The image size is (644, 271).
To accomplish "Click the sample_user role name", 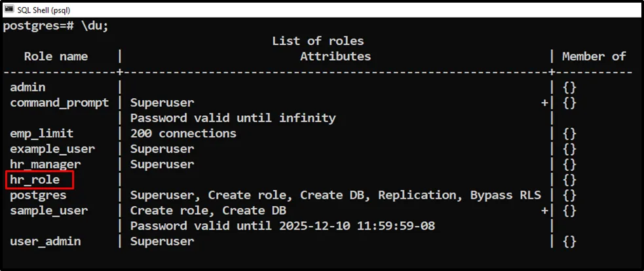I will point(48,211).
